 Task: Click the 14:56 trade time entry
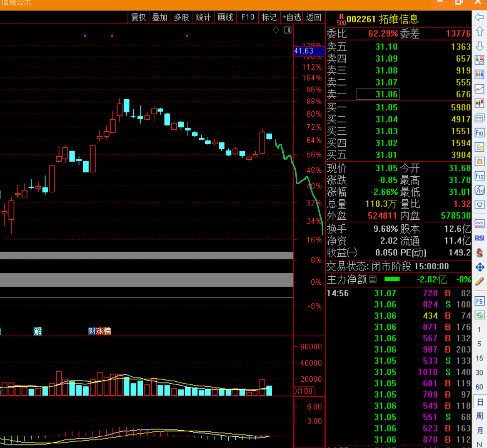pyautogui.click(x=338, y=293)
